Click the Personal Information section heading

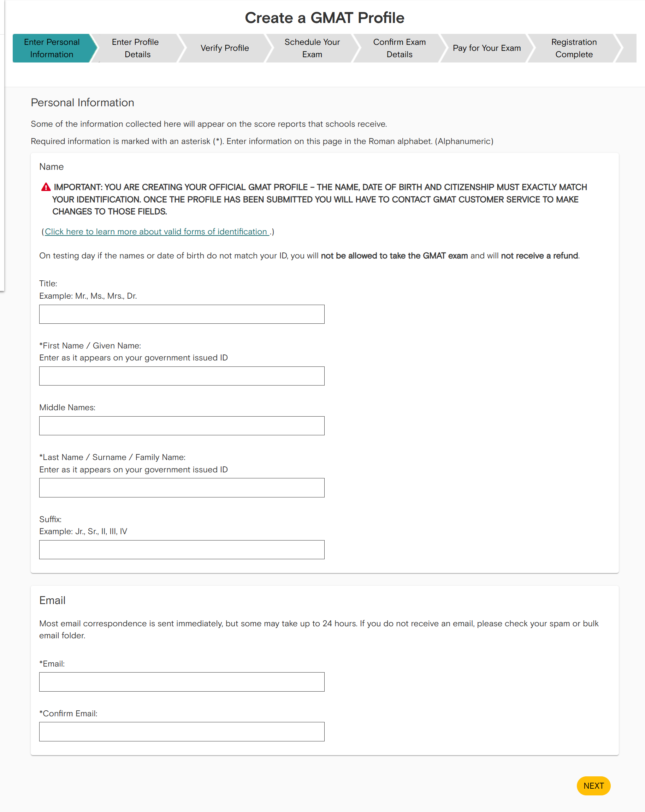click(83, 103)
